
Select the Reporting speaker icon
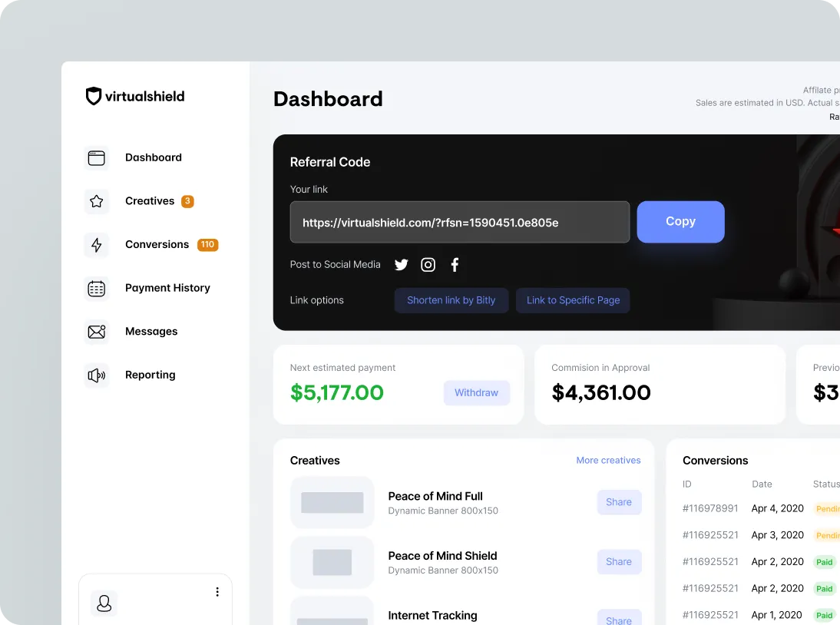tap(96, 375)
